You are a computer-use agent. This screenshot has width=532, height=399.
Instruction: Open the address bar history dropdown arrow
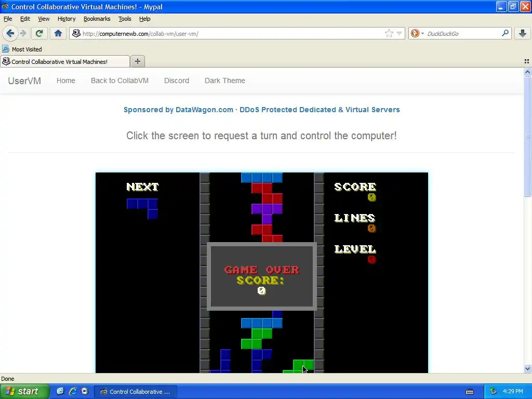coord(400,33)
